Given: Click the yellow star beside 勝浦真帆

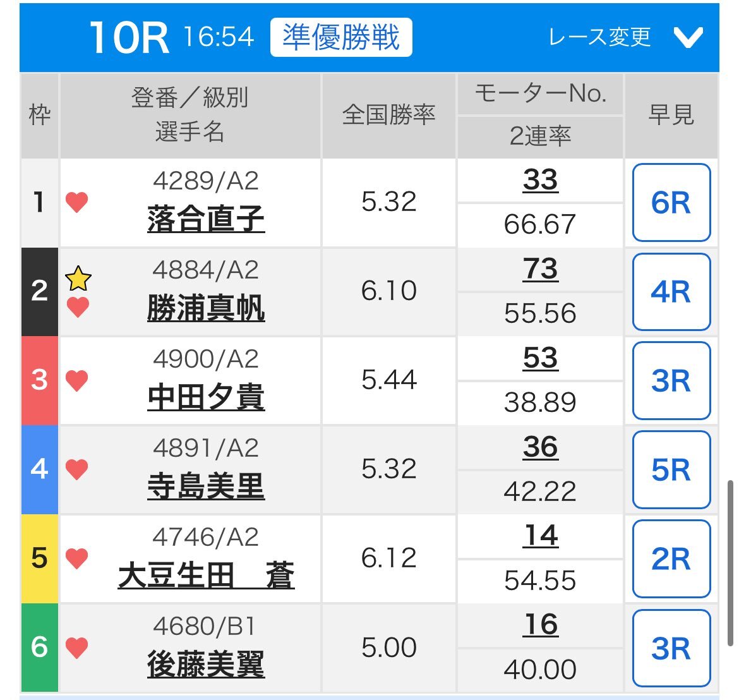Looking at the screenshot, I should point(78,279).
